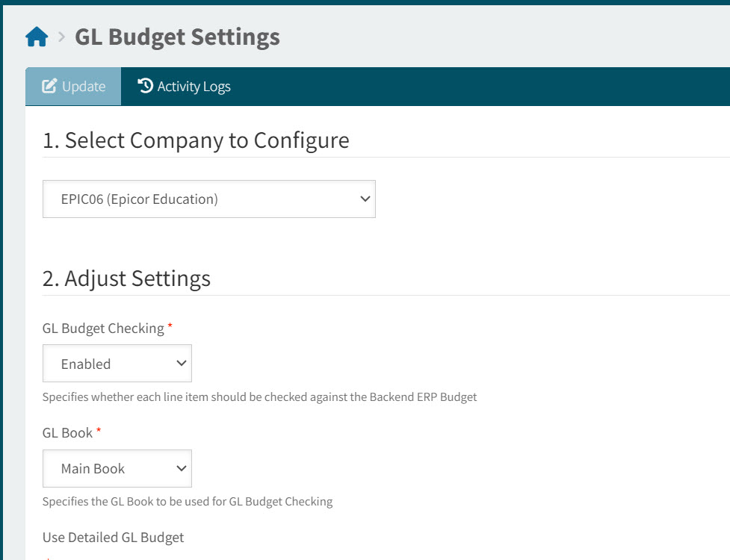Expand the GL Budget Checking Enabled dropdown
The width and height of the screenshot is (730, 560).
coord(117,364)
